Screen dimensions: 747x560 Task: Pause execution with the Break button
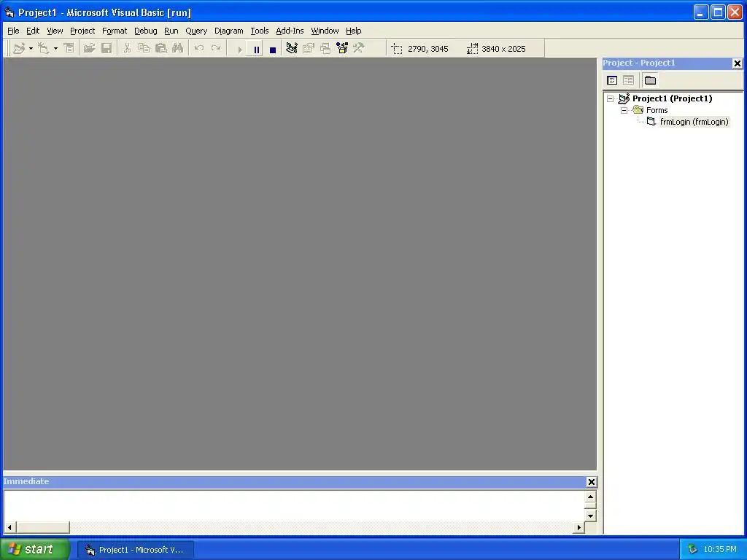[256, 49]
